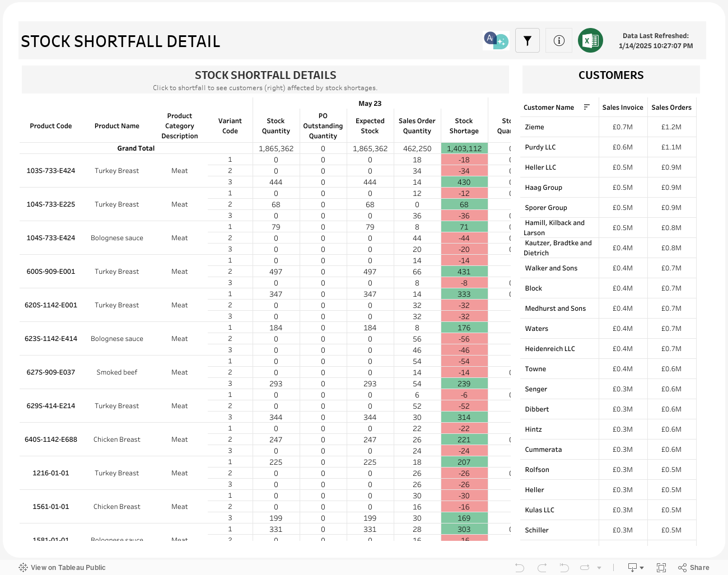Sort customers using Customer Name sort icon
728x575 pixels.
tap(587, 107)
